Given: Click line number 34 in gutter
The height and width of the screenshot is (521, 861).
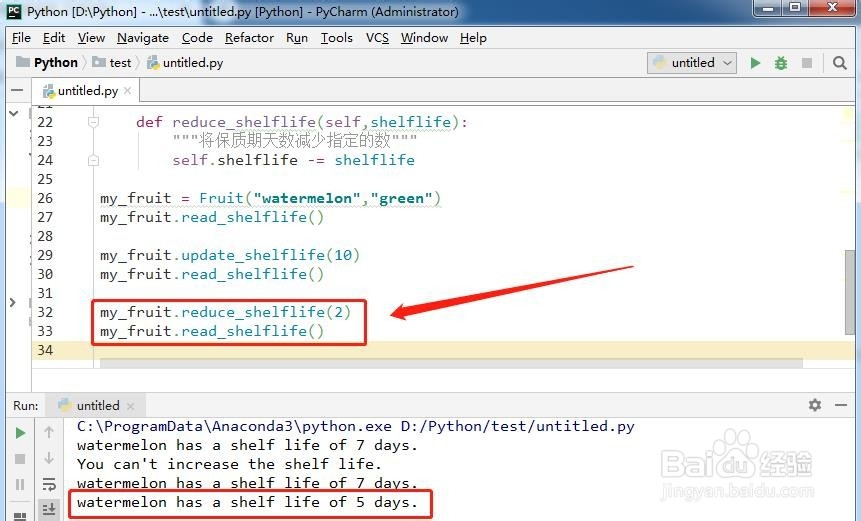Looking at the screenshot, I should coord(45,350).
